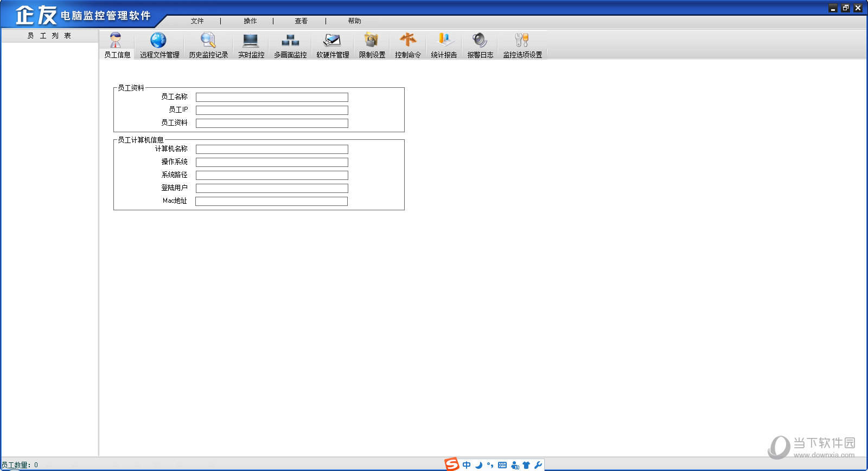The width and height of the screenshot is (868, 471).
Task: Minimize the application window
Action: (833, 8)
